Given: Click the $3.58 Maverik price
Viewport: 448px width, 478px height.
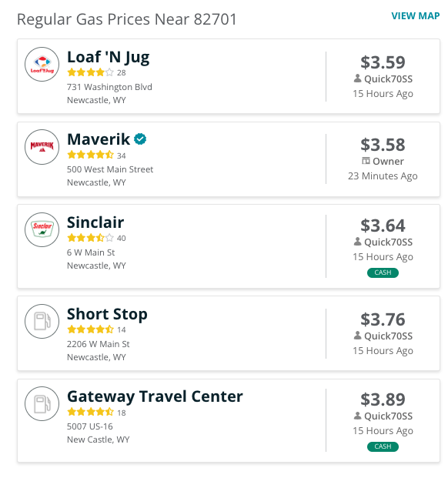Looking at the screenshot, I should 383,145.
